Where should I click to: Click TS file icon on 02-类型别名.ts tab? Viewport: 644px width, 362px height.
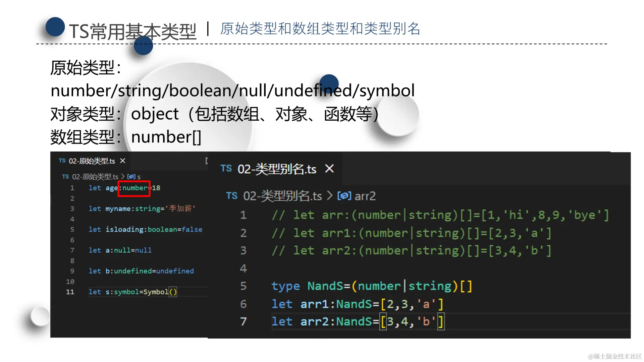click(x=226, y=169)
